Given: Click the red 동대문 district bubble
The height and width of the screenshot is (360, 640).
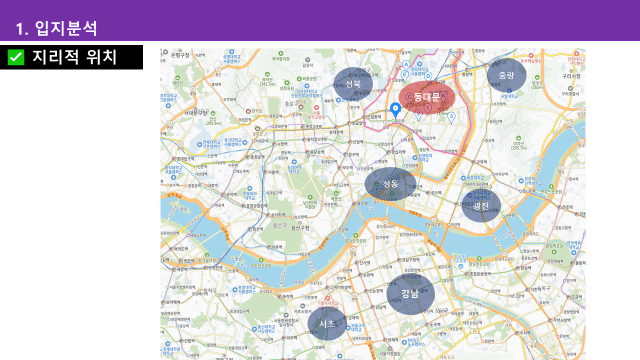Looking at the screenshot, I should click(x=427, y=97).
